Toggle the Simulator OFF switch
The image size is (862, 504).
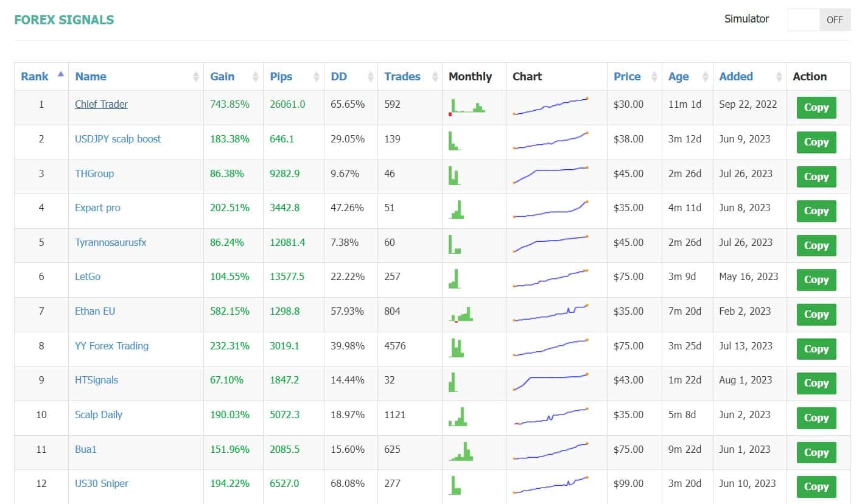[x=819, y=19]
